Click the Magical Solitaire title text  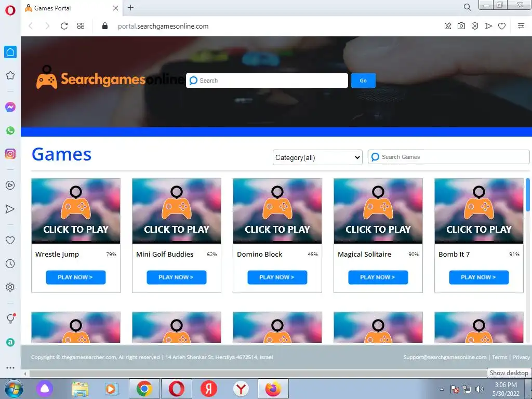point(364,254)
